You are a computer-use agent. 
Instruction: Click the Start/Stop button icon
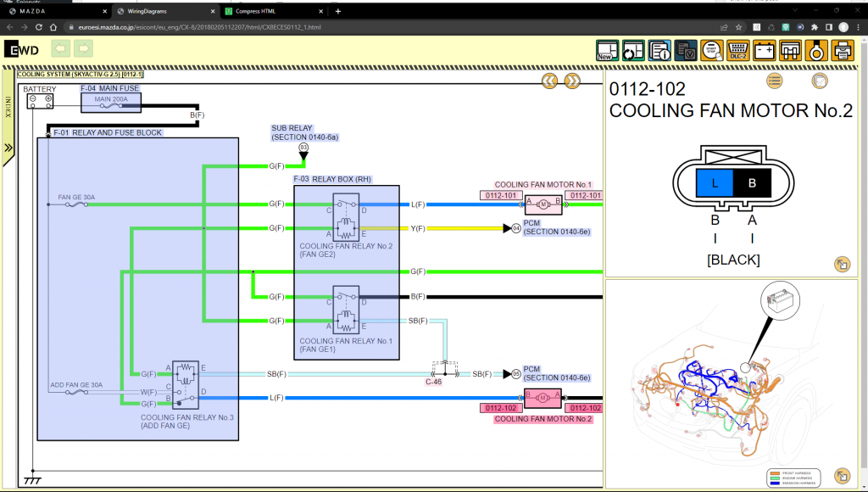[x=712, y=50]
